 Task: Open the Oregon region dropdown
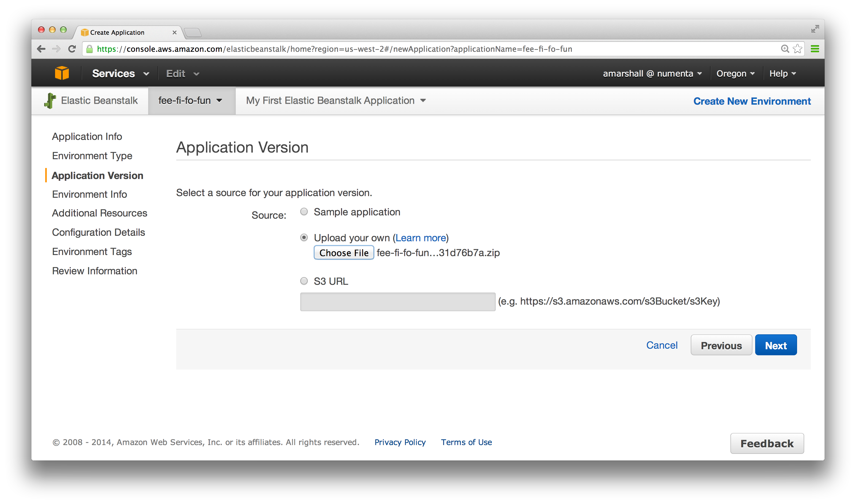pyautogui.click(x=735, y=74)
